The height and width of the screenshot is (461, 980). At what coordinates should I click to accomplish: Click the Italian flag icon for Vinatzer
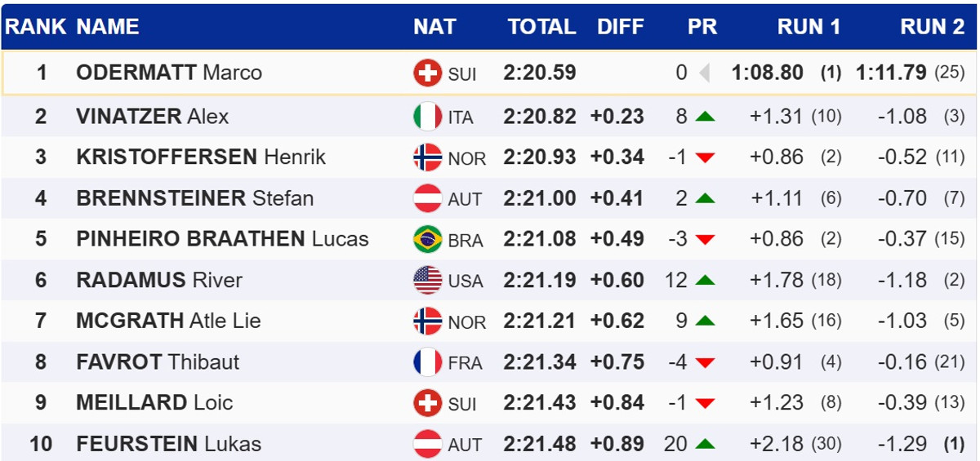(x=427, y=117)
